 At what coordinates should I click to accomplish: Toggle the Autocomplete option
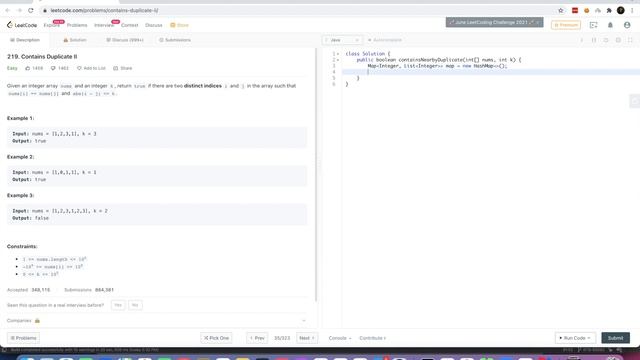(x=384, y=40)
